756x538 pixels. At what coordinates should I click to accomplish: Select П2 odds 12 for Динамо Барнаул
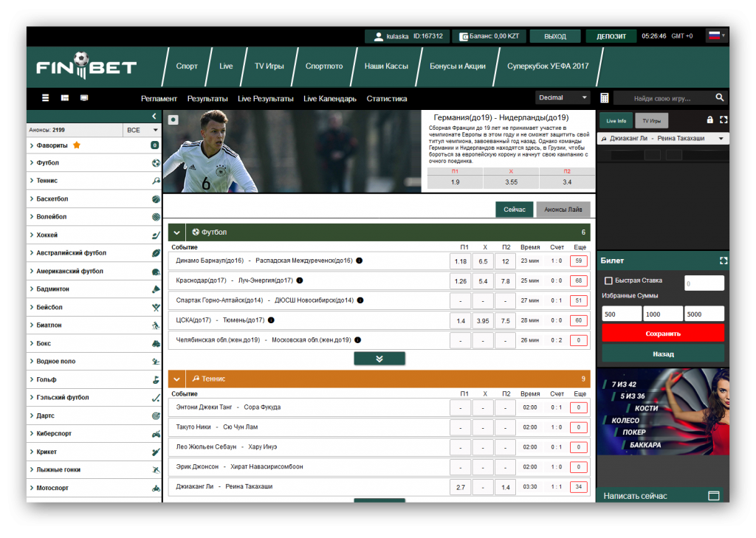coord(505,261)
